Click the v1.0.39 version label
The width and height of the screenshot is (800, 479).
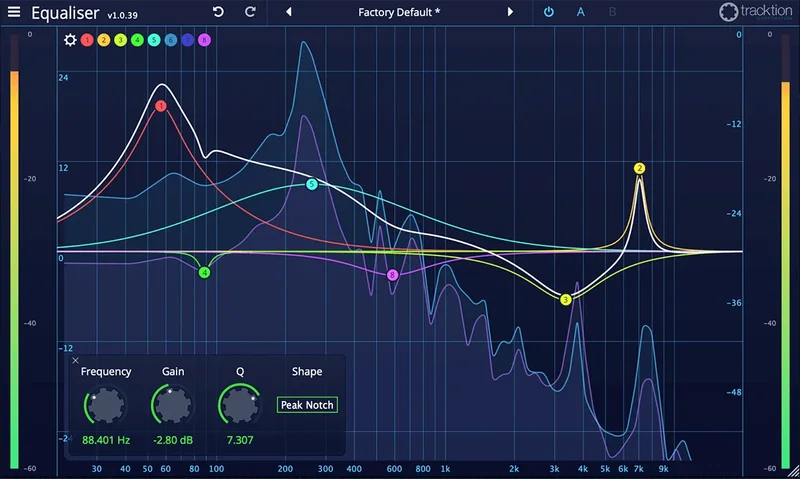pos(122,15)
